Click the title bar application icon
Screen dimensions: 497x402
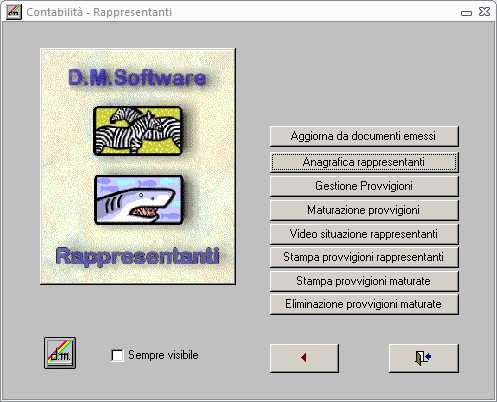coord(14,12)
